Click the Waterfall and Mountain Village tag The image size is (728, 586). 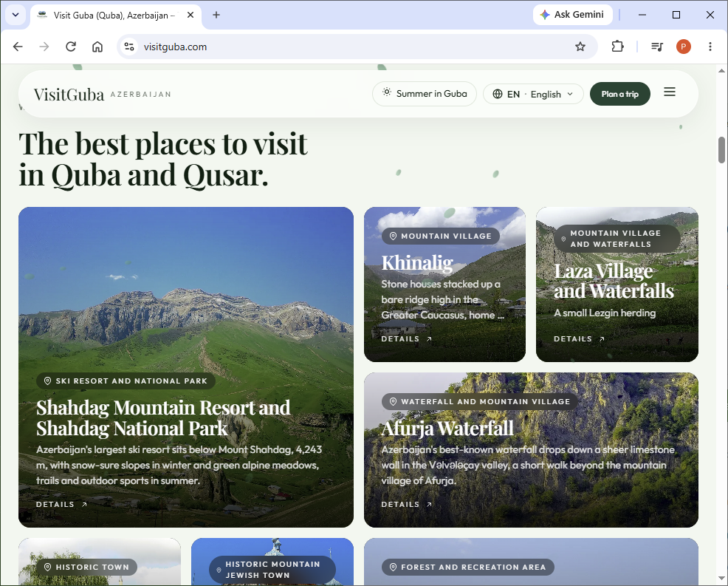[x=480, y=401]
